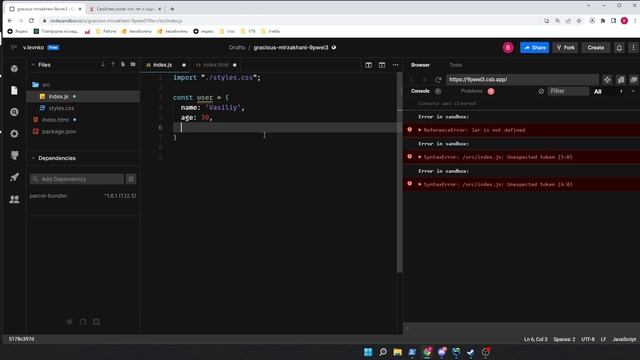The height and width of the screenshot is (360, 640).
Task: Select package.json in the file tree
Action: click(x=83, y=131)
